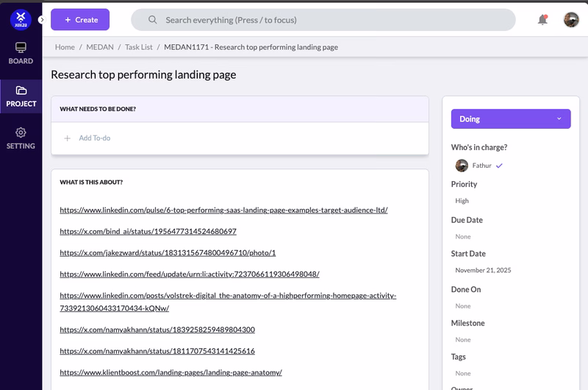Click the Who's in charge? label
588x390 pixels.
(x=479, y=147)
